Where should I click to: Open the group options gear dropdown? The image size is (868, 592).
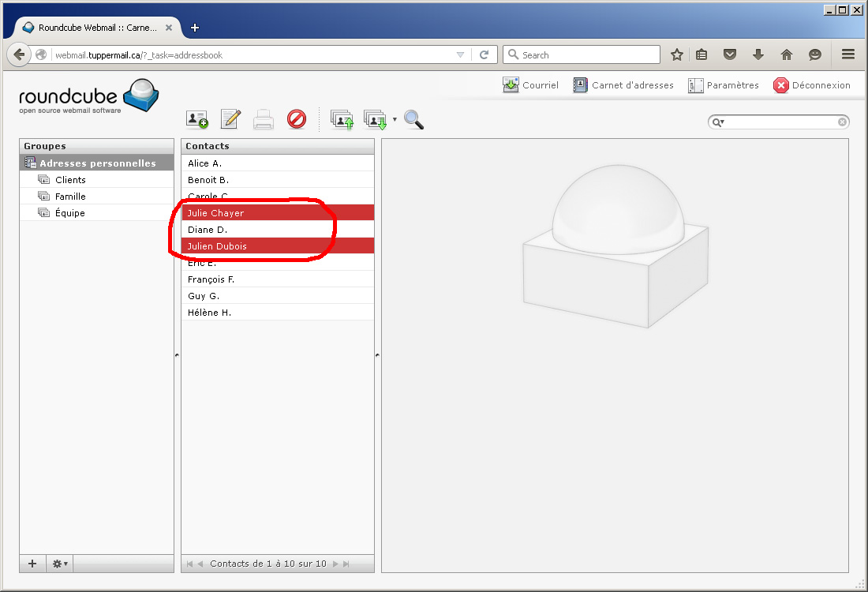pos(60,564)
